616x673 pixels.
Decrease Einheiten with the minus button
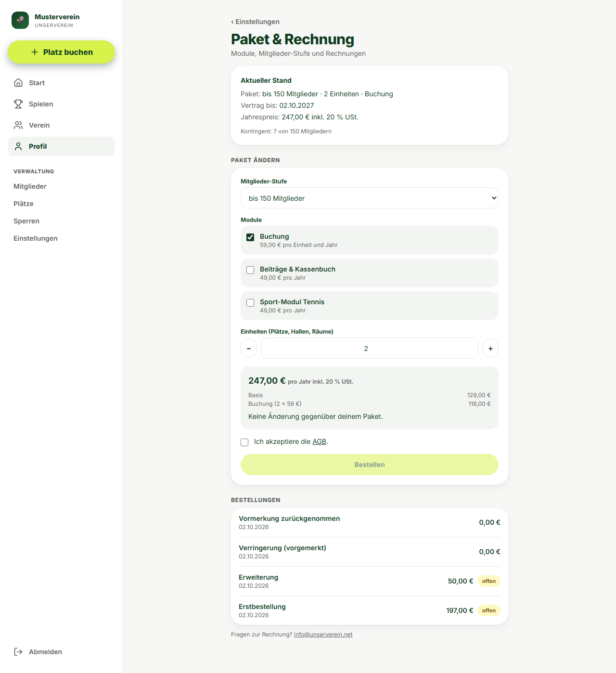[x=249, y=348]
